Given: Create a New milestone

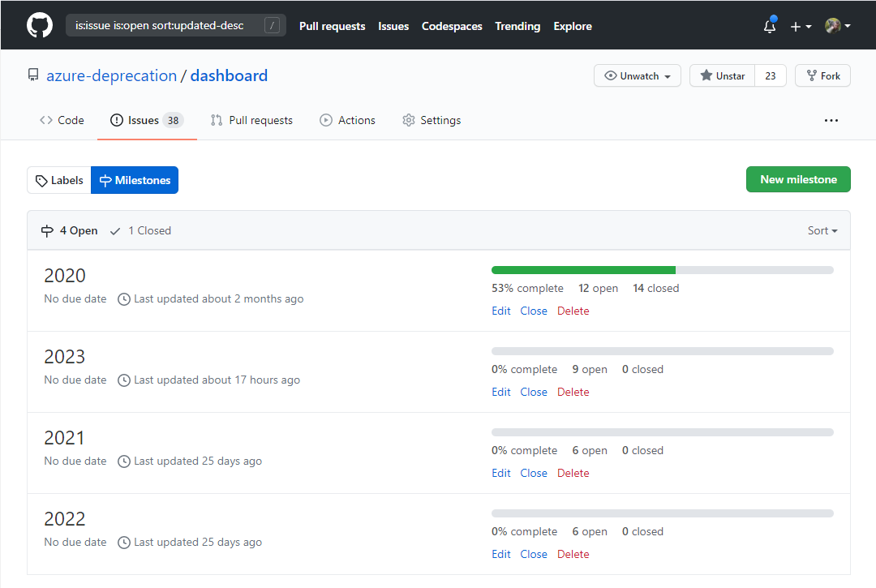Looking at the screenshot, I should pos(798,179).
